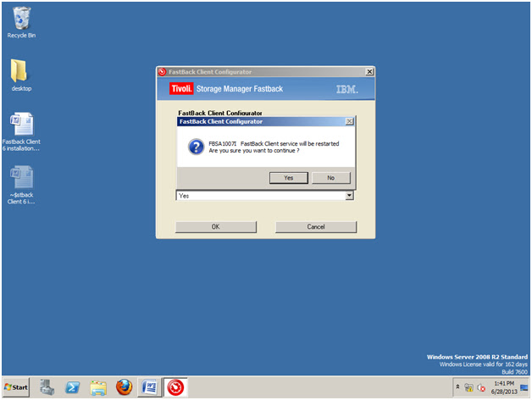Select the Recycle Bin desktop icon
This screenshot has width=532, height=400.
21,22
